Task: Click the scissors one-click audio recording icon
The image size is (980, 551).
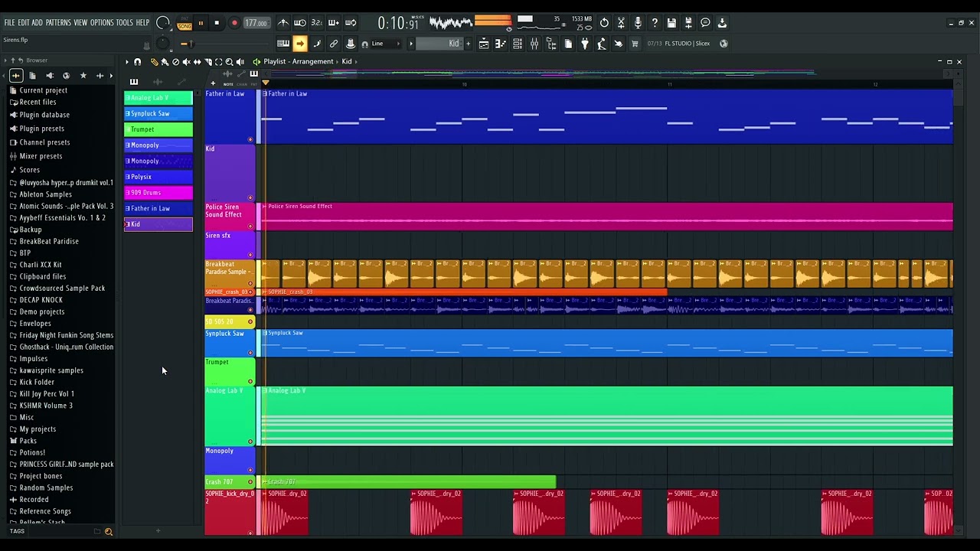Action: (621, 23)
